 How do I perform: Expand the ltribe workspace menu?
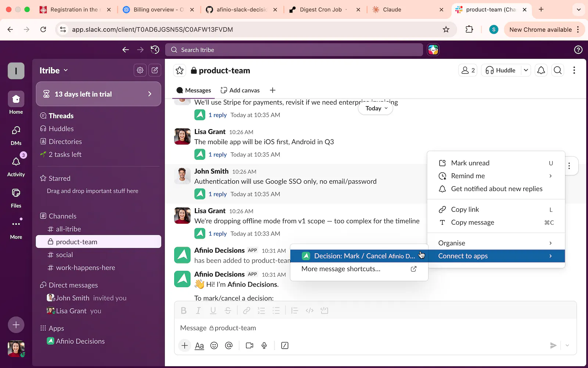tap(54, 70)
